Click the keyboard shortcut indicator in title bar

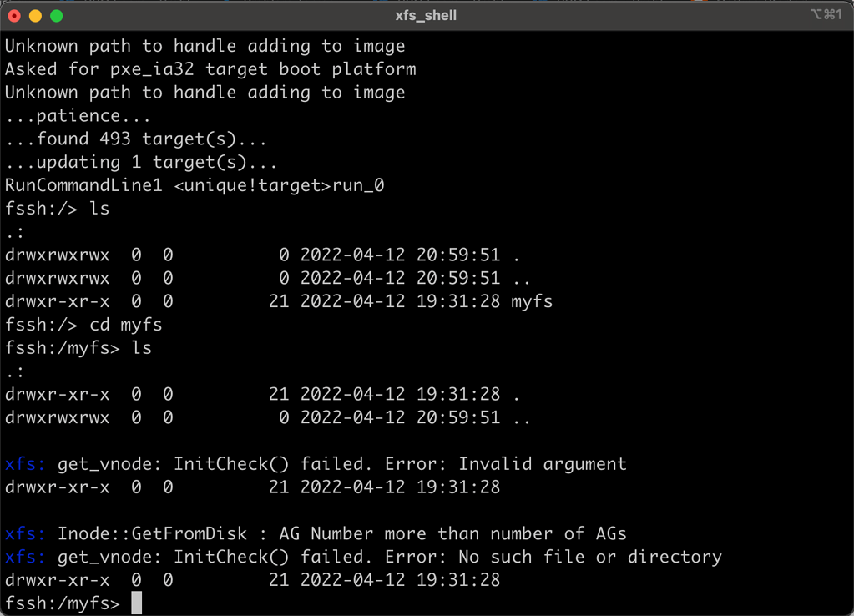pos(826,15)
